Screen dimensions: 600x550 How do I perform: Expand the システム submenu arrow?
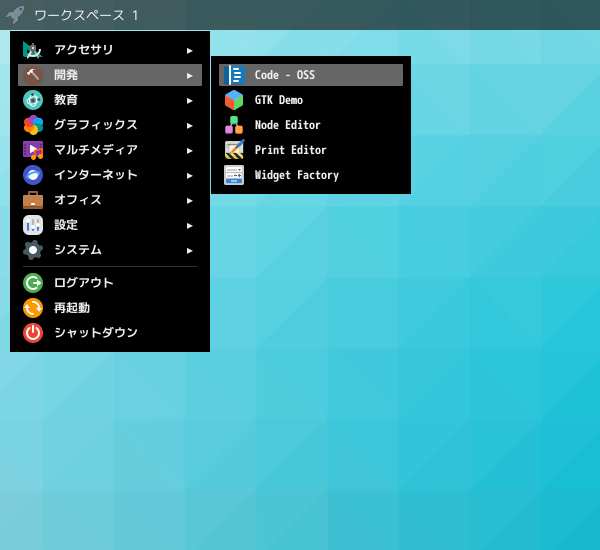pyautogui.click(x=190, y=250)
